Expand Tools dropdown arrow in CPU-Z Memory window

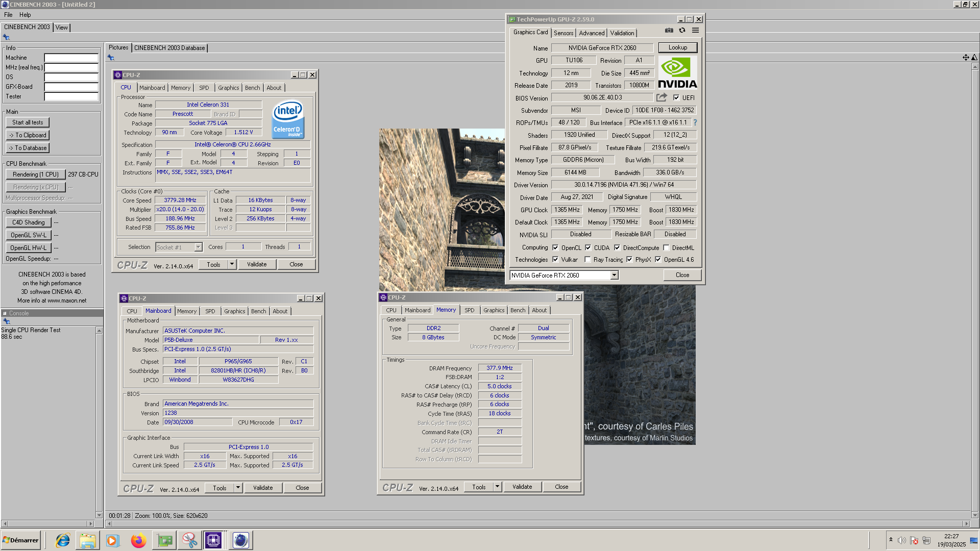coord(497,487)
